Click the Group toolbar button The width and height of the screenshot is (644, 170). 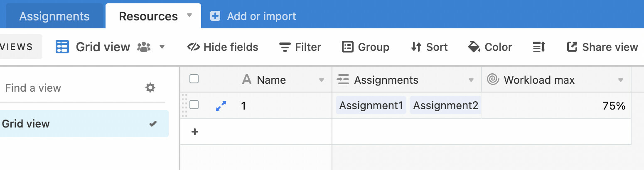pos(366,47)
